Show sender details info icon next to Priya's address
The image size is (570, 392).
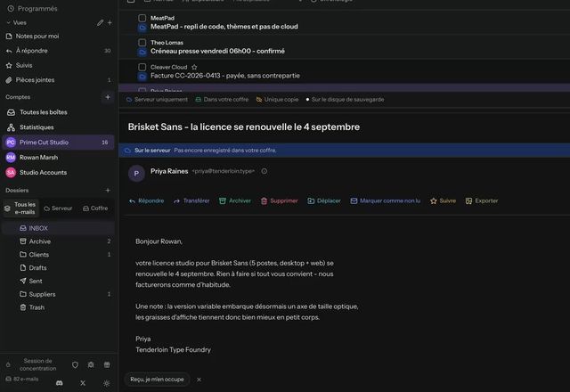(265, 171)
